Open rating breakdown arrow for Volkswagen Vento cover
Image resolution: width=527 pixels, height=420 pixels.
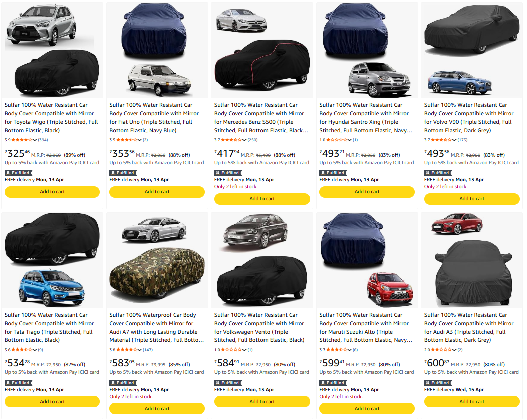click(x=244, y=350)
